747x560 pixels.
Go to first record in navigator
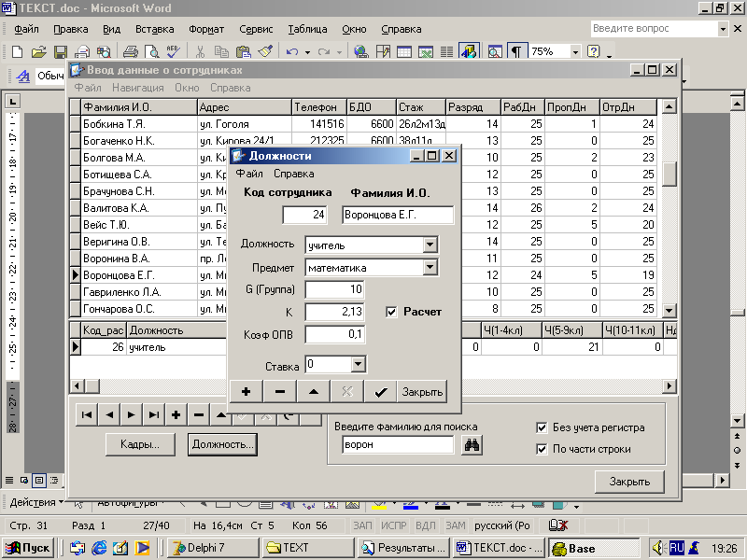coord(86,414)
